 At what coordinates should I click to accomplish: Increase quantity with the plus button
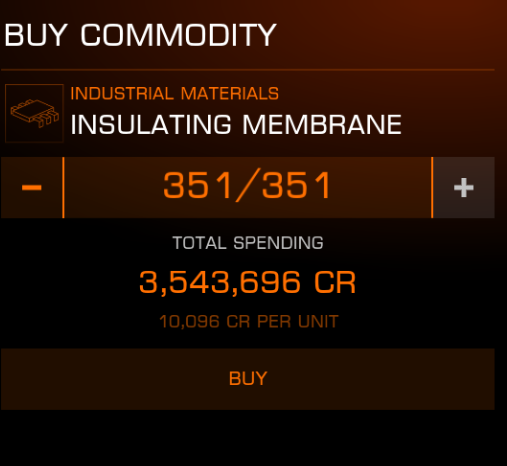[x=464, y=187]
